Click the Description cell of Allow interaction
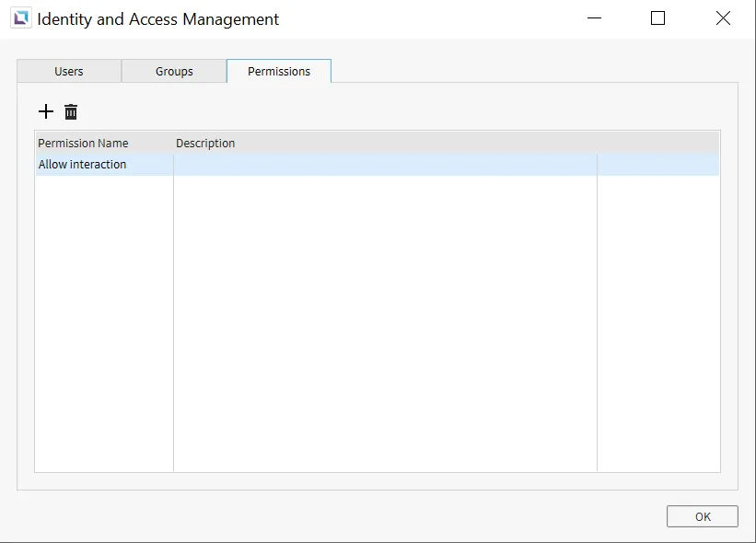The image size is (756, 543). coord(385,165)
